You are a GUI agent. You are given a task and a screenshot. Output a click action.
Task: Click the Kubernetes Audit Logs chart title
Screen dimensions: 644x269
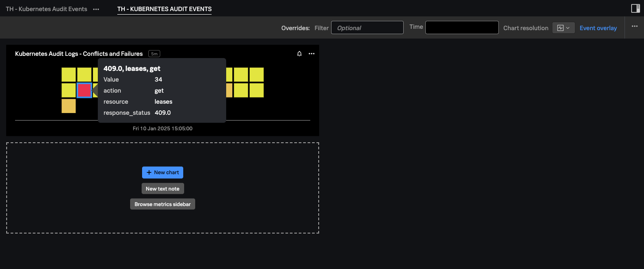coord(78,54)
